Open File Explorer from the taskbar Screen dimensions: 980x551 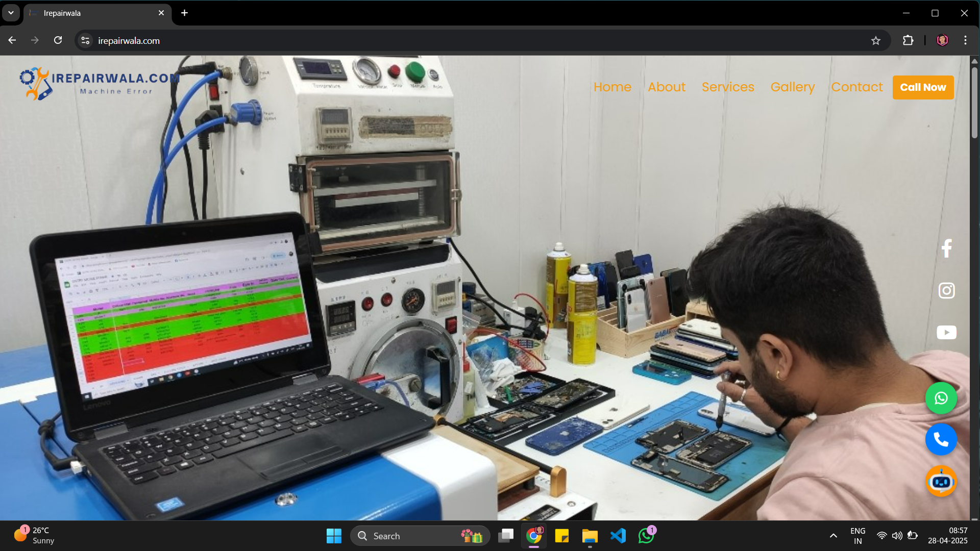coord(590,536)
